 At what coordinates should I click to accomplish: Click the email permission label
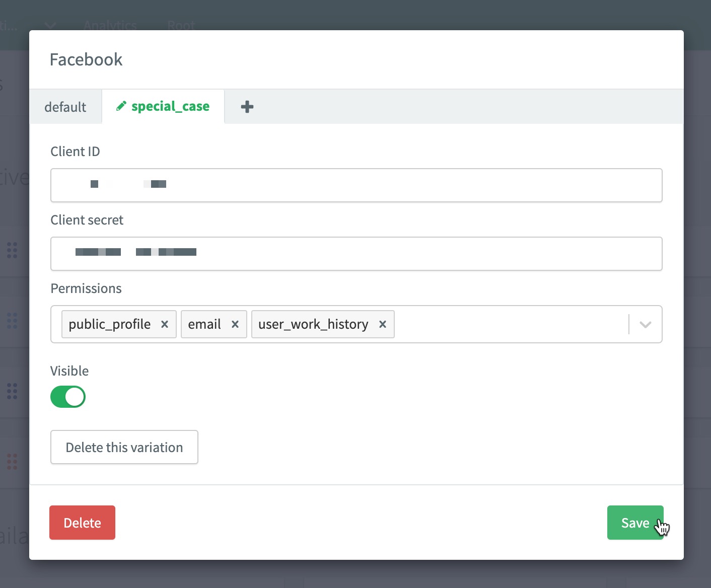(204, 324)
